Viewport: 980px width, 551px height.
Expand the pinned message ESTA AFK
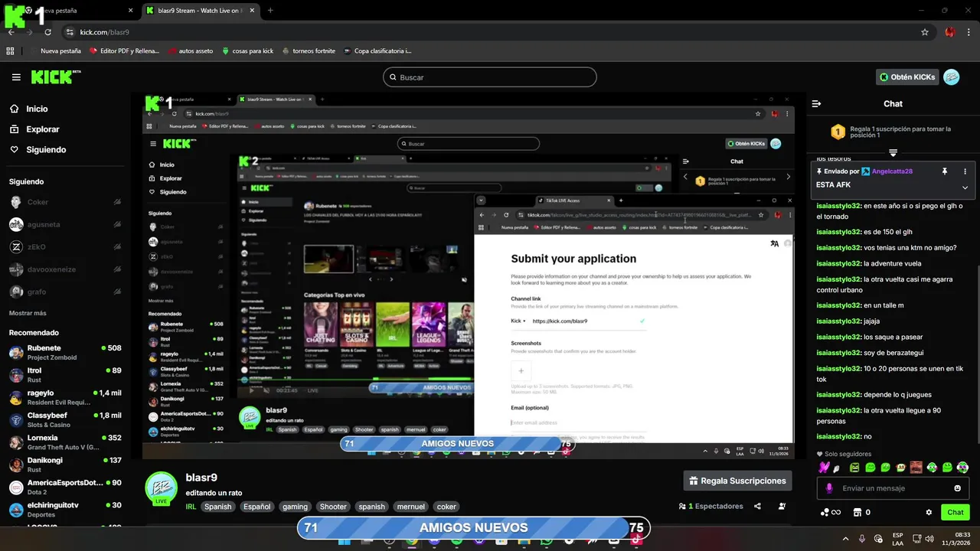click(965, 187)
